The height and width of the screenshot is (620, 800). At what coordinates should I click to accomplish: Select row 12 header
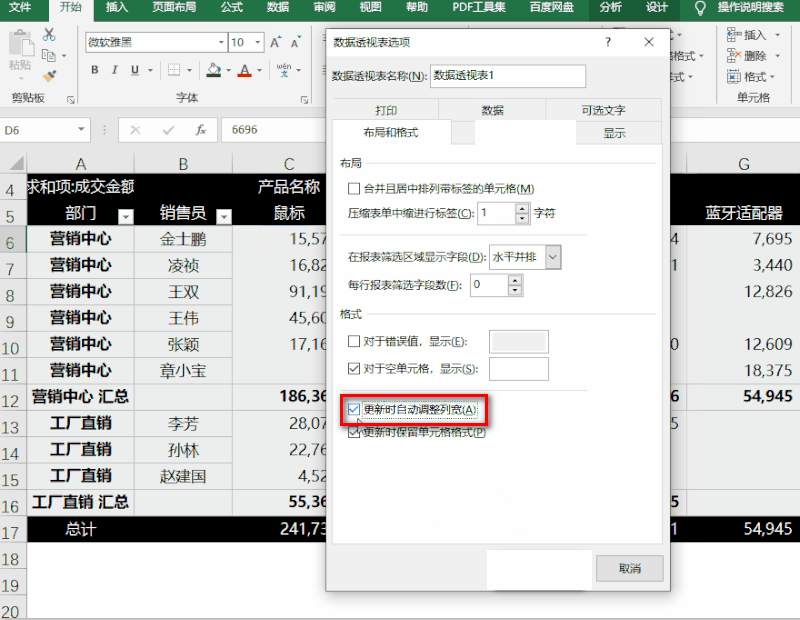point(10,401)
